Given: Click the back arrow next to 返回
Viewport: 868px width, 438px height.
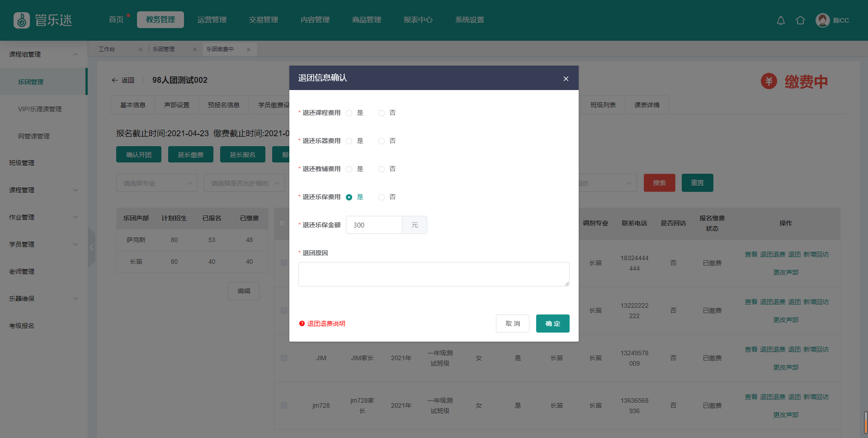Looking at the screenshot, I should [115, 80].
